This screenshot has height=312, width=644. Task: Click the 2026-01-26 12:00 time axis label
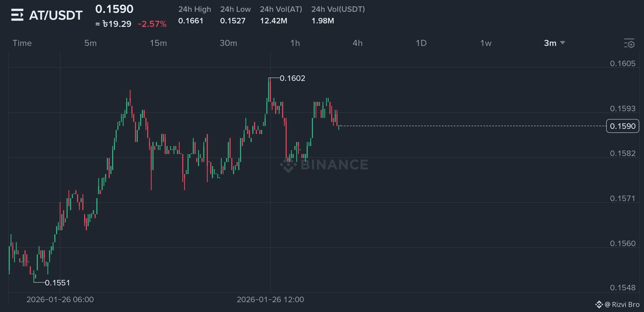[270, 300]
